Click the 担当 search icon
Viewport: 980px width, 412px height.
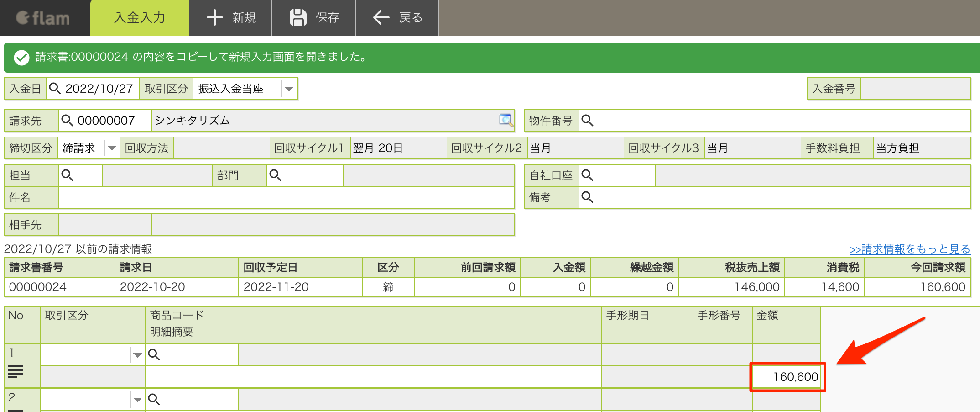point(67,175)
